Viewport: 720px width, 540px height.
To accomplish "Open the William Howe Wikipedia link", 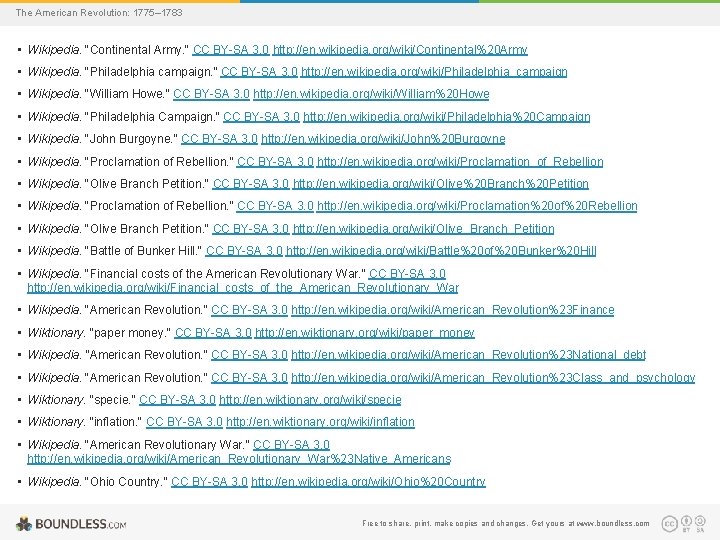I will [x=371, y=94].
